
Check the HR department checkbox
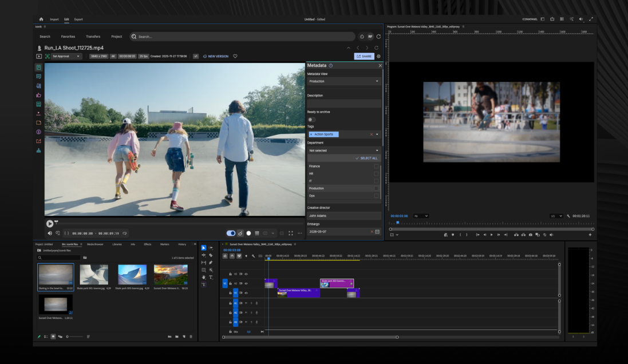[x=376, y=174]
